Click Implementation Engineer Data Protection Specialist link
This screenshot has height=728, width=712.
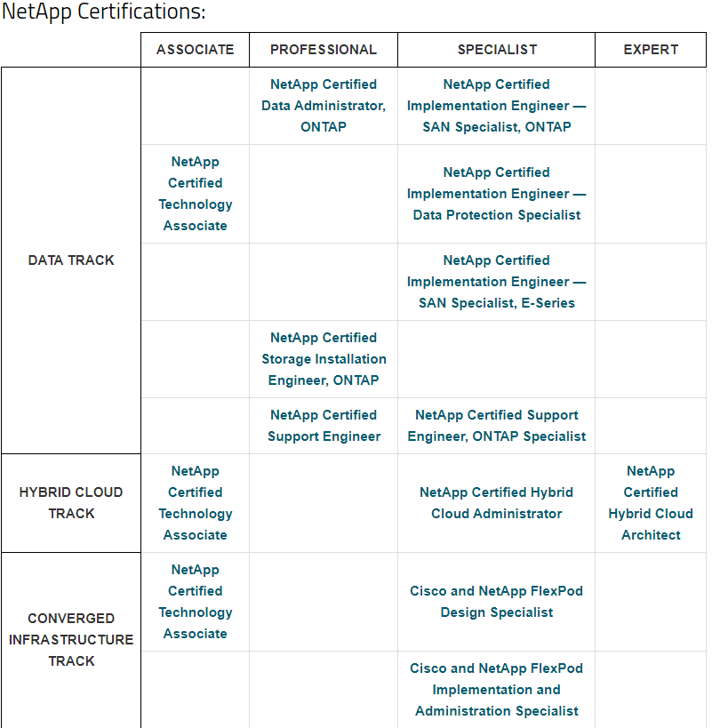tap(496, 194)
